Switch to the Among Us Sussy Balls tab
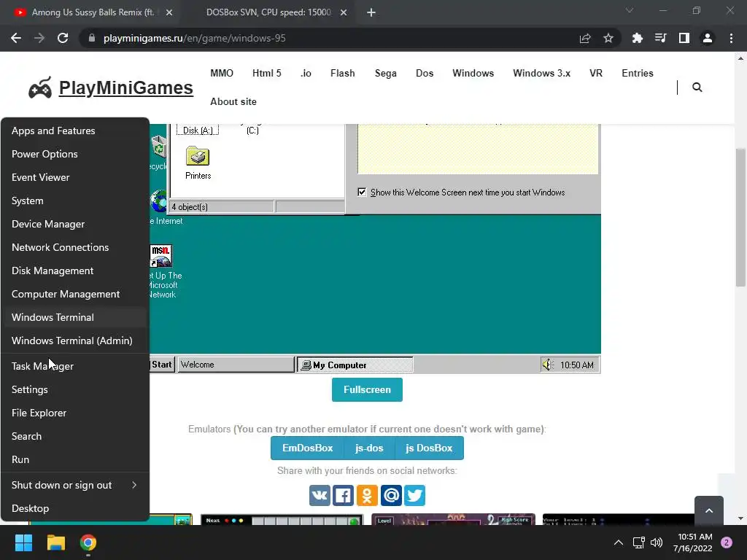The width and height of the screenshot is (747, 560). click(93, 12)
